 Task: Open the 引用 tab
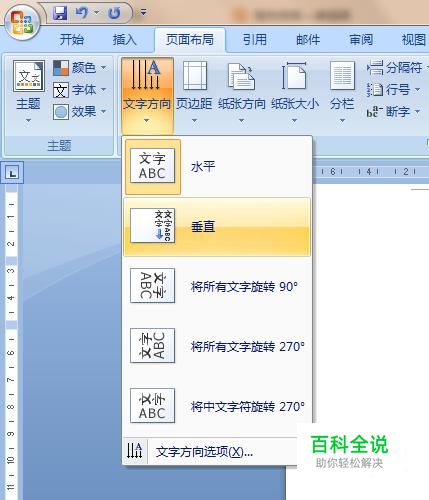point(254,40)
